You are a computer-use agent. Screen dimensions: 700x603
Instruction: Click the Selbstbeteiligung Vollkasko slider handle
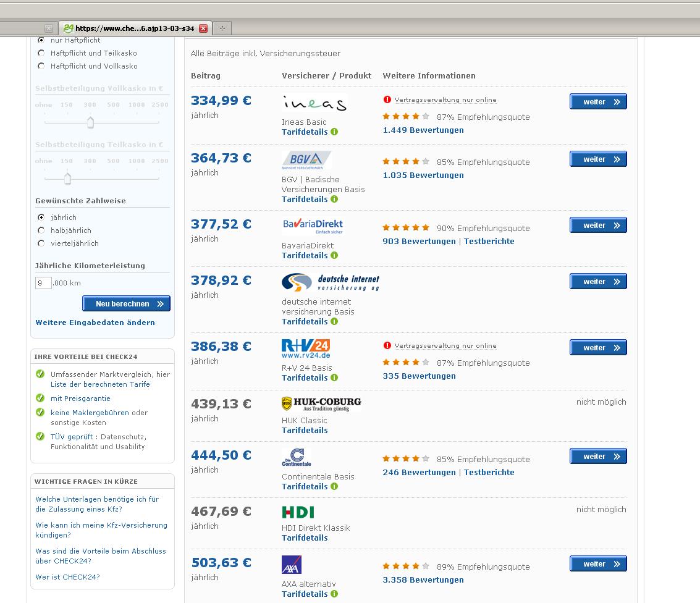coord(90,122)
